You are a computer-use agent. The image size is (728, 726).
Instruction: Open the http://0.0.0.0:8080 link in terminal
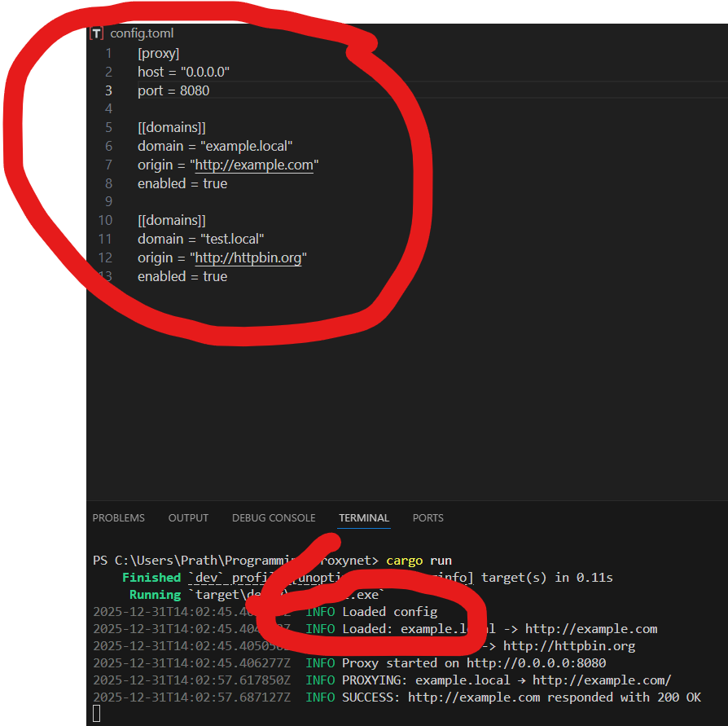tap(536, 662)
